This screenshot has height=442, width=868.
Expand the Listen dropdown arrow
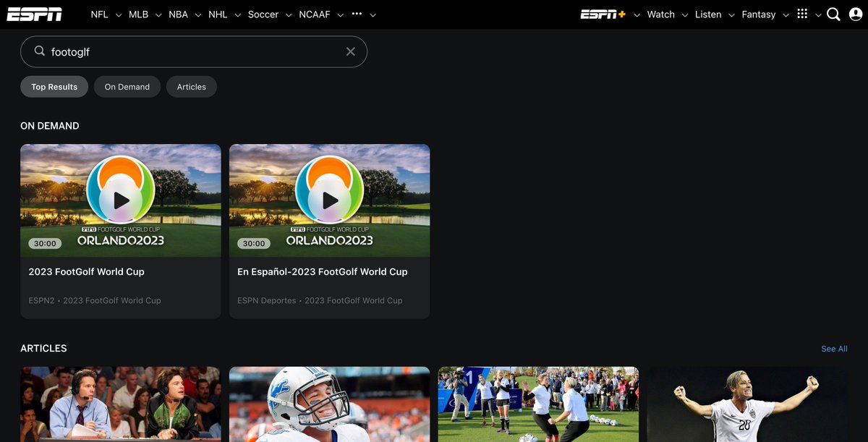point(731,15)
